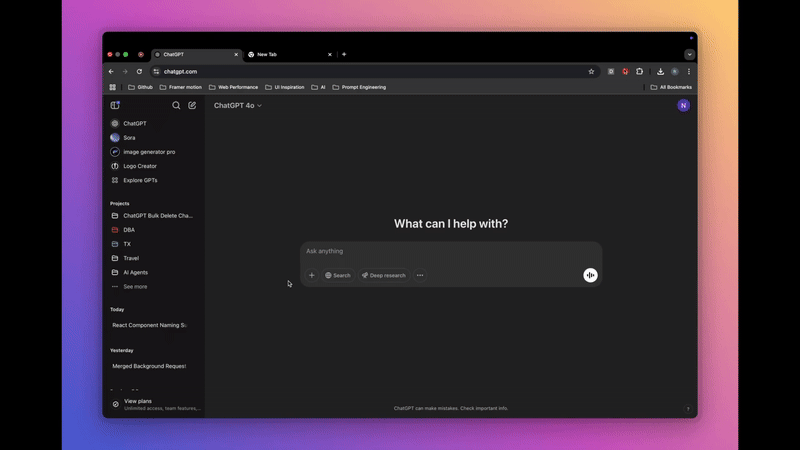Open the apps grid in bookmarks bar
The image size is (800, 450).
point(113,87)
